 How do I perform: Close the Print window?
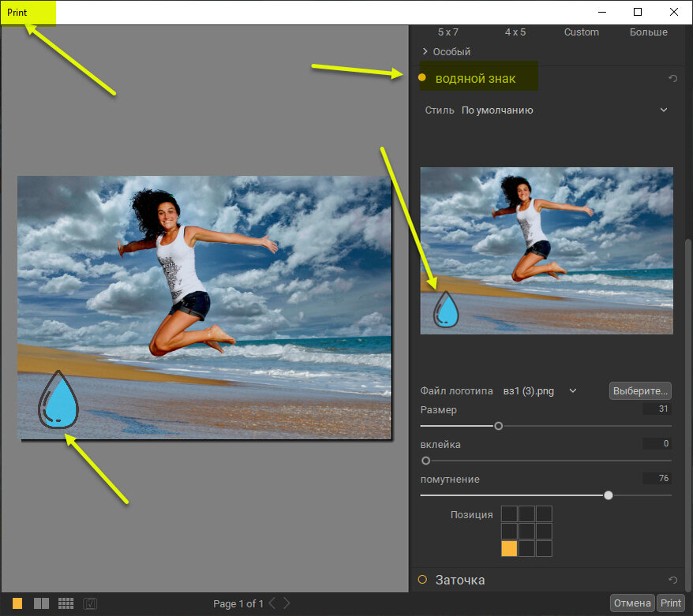pos(673,12)
